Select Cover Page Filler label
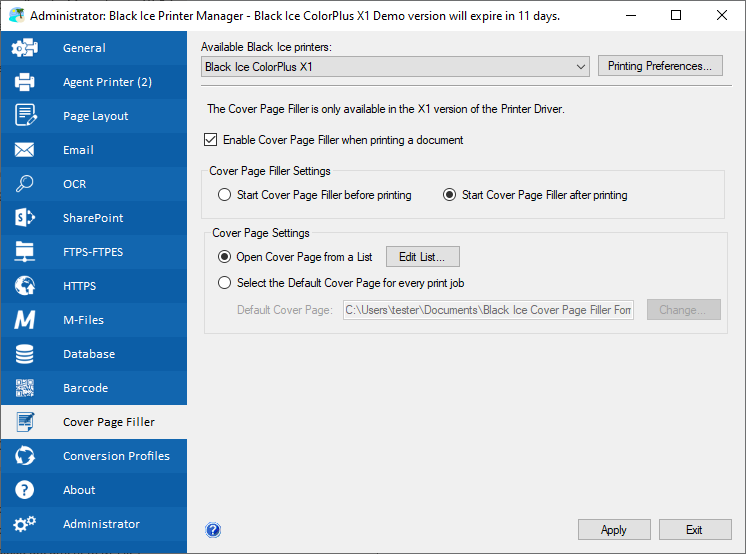746x554 pixels. pyautogui.click(x=109, y=422)
